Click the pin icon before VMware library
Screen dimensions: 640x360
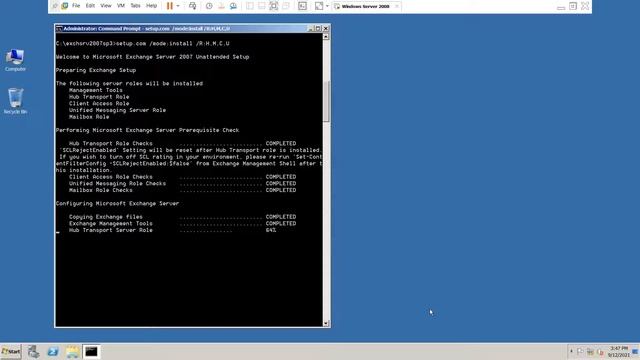pyautogui.click(x=55, y=6)
